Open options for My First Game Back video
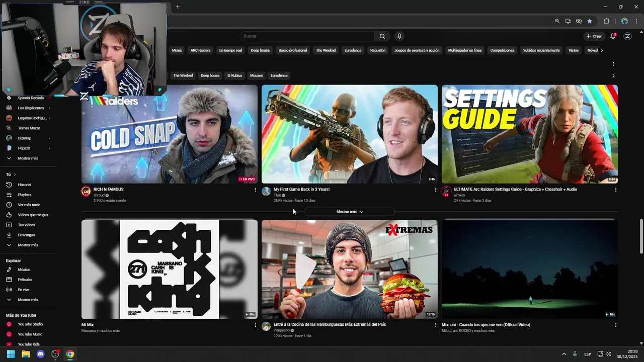The image size is (644, 362). point(435,190)
